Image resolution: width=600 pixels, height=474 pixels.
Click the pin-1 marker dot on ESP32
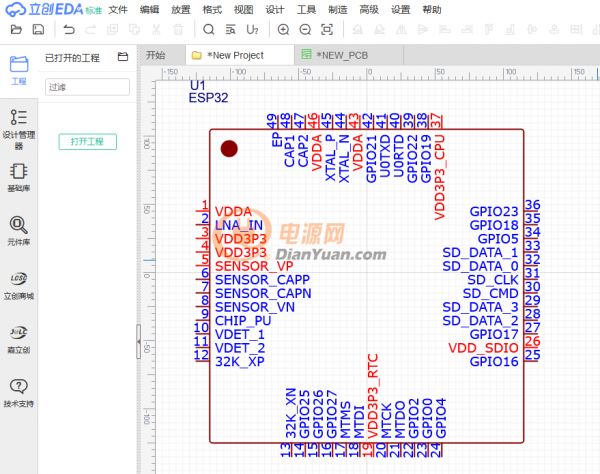(229, 148)
